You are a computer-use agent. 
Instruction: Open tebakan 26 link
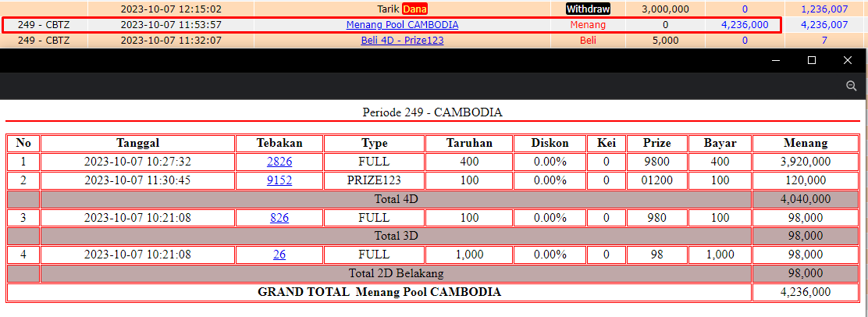[279, 255]
